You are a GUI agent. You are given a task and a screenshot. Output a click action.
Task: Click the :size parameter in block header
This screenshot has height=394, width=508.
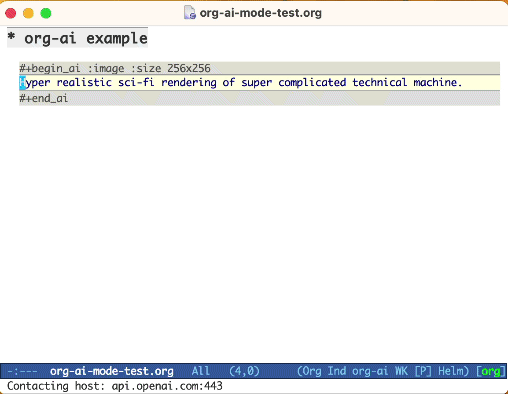146,68
